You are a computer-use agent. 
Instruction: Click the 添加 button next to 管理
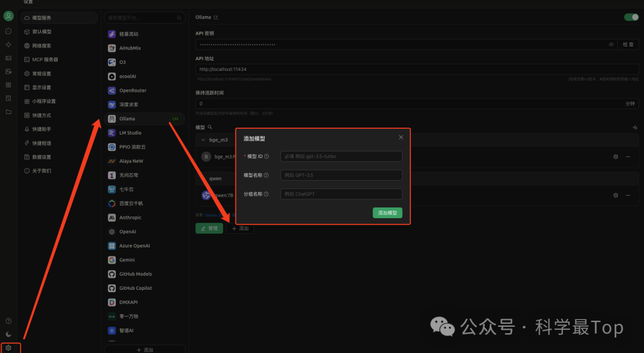[240, 228]
